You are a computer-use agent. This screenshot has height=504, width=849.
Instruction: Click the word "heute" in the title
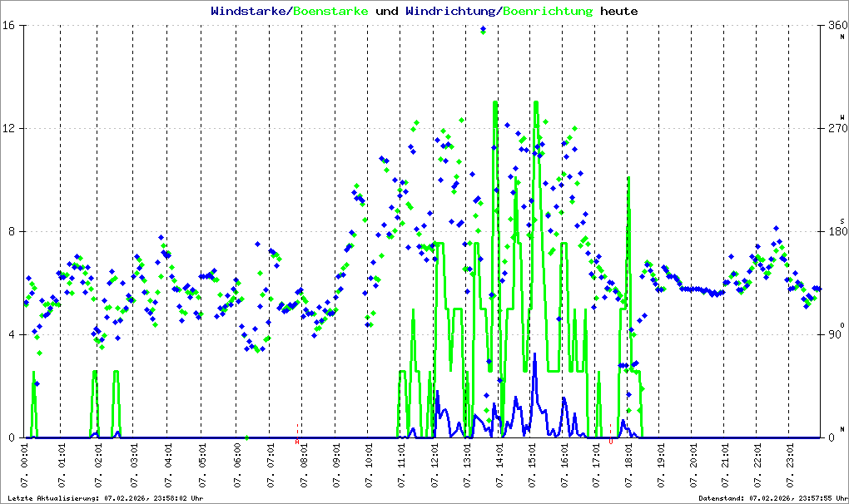[619, 11]
